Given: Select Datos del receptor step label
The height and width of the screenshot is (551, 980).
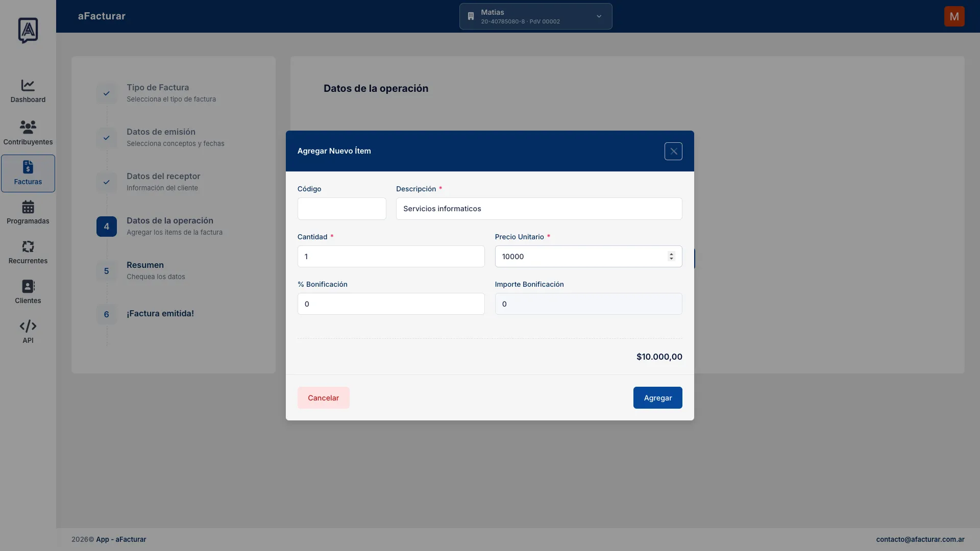Looking at the screenshot, I should 163,176.
